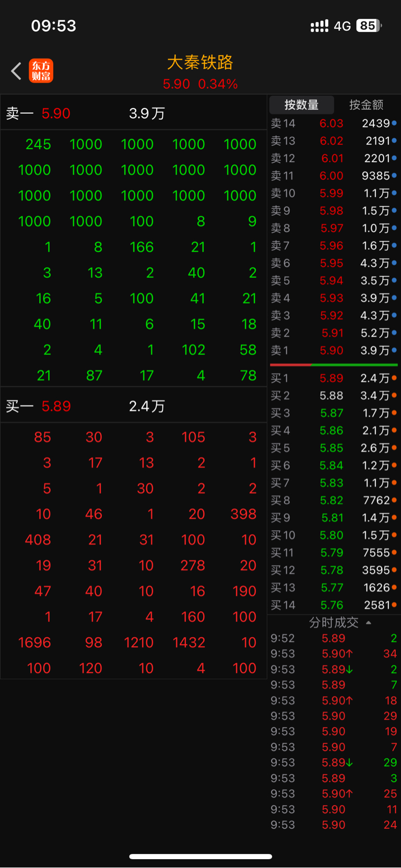401x868 pixels.
Task: Tap the 5.89↓ trade with volume 29
Action: click(x=334, y=763)
